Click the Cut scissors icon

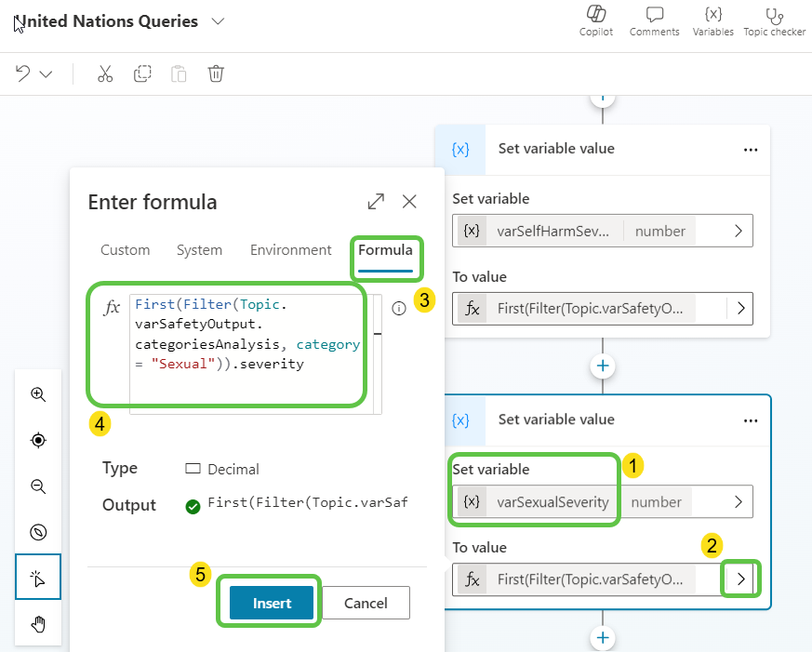105,74
